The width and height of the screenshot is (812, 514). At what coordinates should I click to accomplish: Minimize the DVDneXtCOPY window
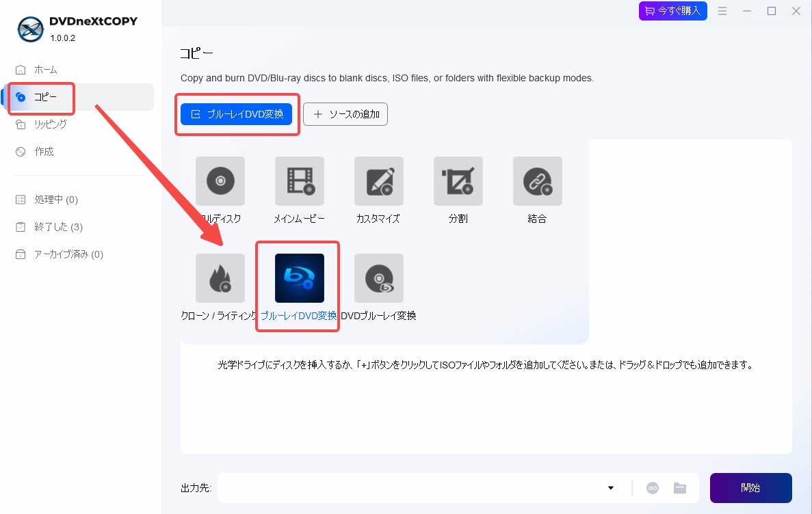tap(747, 11)
